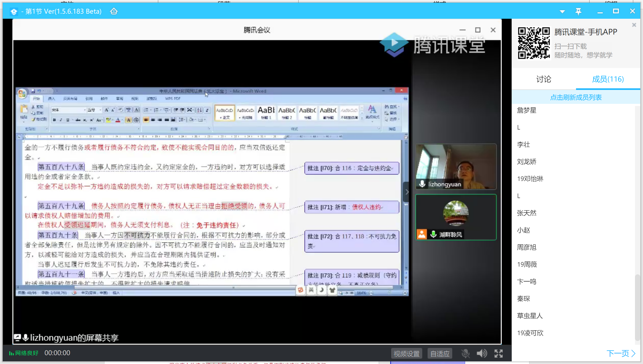Image resolution: width=643 pixels, height=364 pixels.
Task: Click the Tencent Classroom app logo icon
Action: 14,12
